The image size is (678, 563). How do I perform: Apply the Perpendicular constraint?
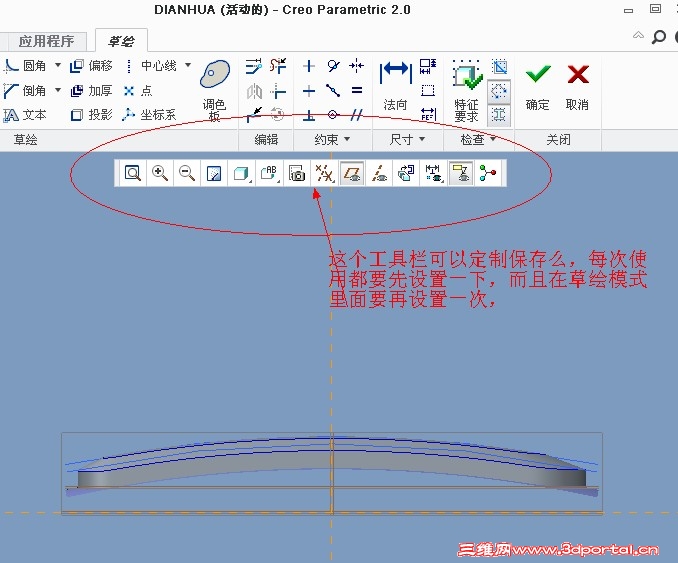309,115
